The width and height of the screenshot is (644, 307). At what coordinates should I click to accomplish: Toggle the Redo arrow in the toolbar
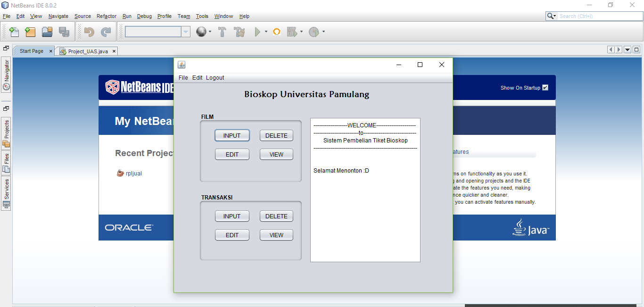pyautogui.click(x=105, y=32)
